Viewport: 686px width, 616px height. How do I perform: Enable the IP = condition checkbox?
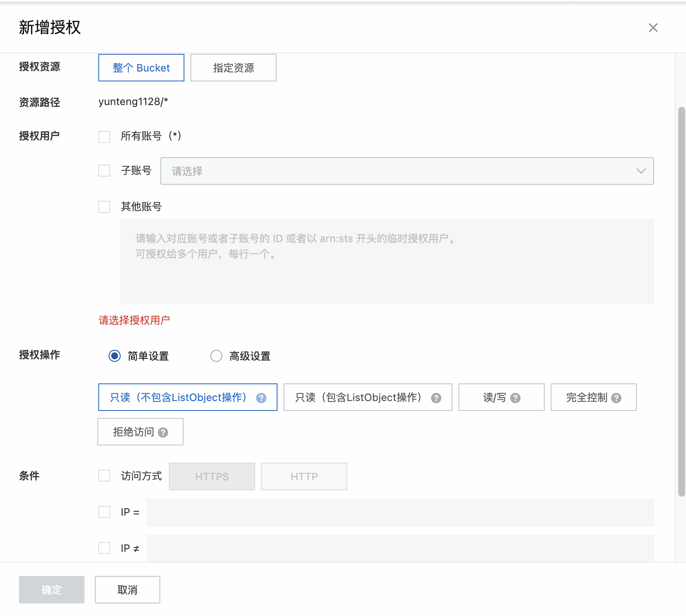104,512
